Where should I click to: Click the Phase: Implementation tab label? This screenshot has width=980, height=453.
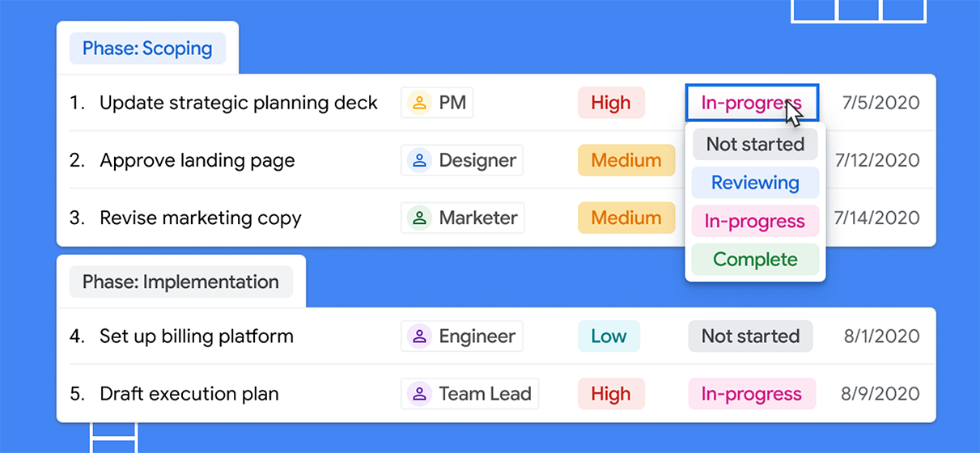pos(180,282)
